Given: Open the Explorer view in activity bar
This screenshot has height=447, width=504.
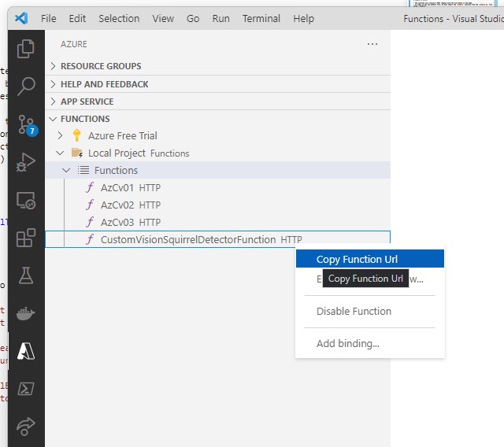Looking at the screenshot, I should (26, 49).
